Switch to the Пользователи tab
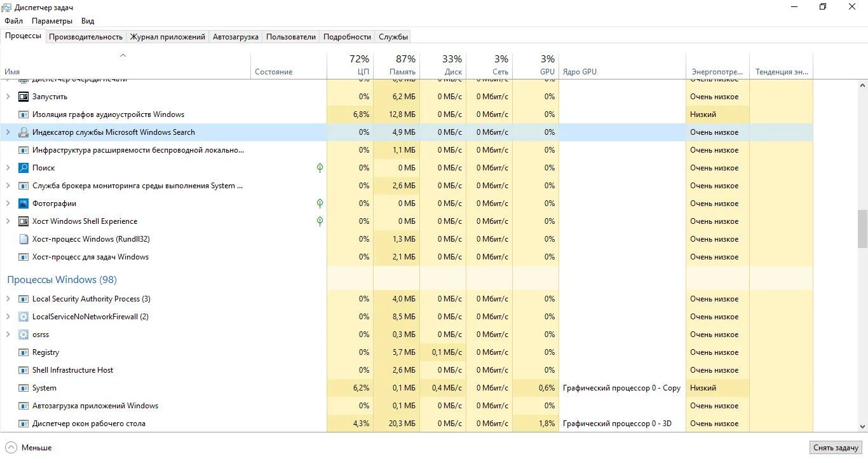This screenshot has height=463, width=868. 291,37
